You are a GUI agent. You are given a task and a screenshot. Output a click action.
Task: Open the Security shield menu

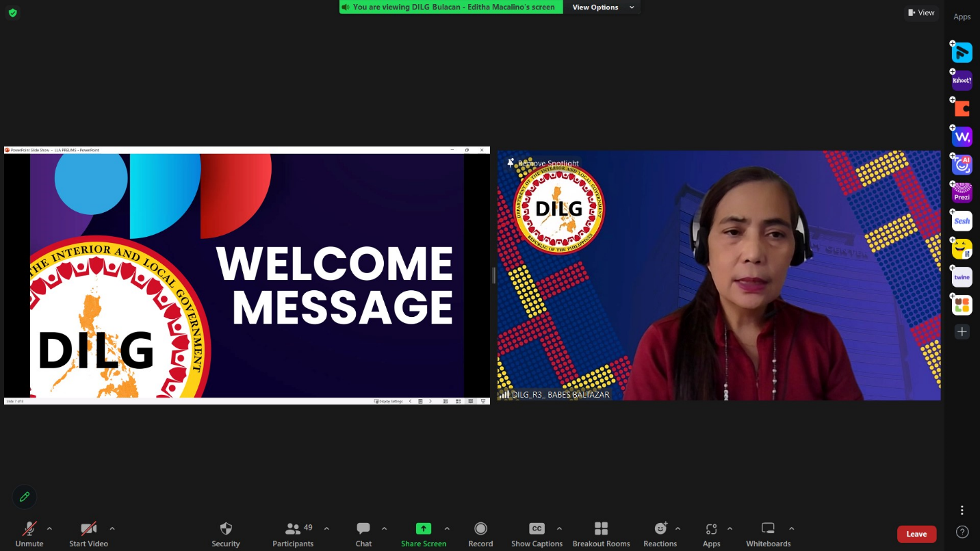pos(226,534)
